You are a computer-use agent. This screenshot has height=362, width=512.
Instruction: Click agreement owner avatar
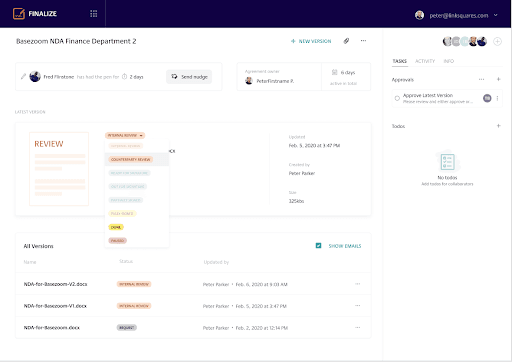pos(249,81)
